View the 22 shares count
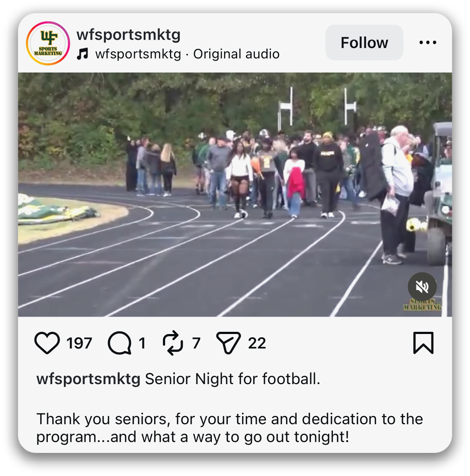 tap(257, 343)
